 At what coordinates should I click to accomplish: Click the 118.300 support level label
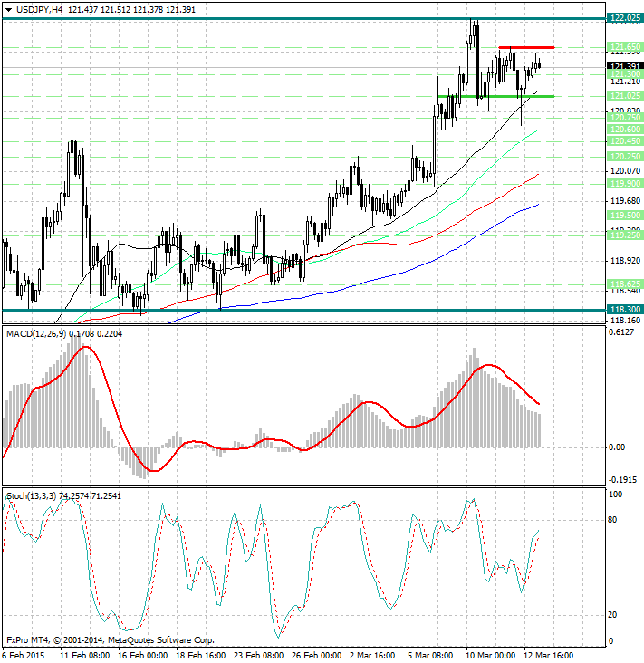(625, 310)
